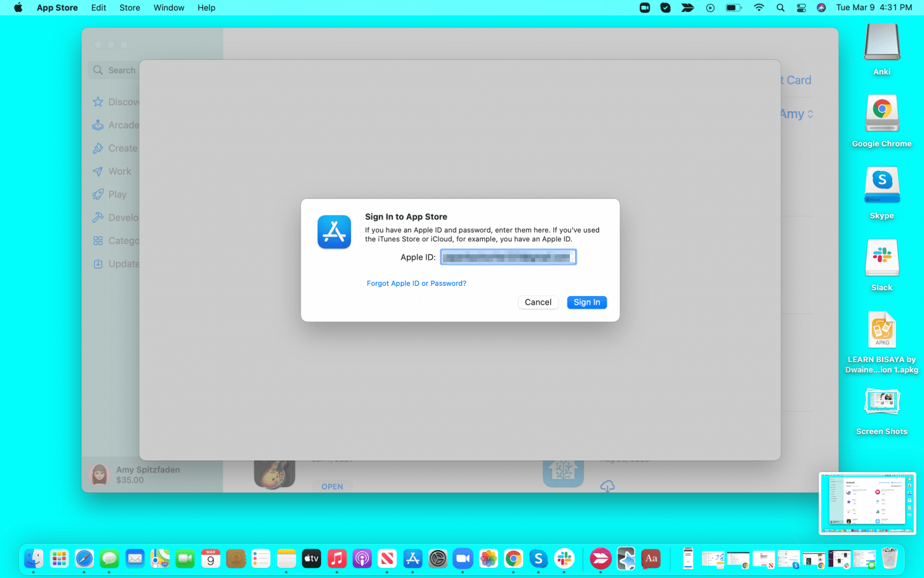924x578 pixels.
Task: Activate Siri from the menu bar
Action: (821, 8)
